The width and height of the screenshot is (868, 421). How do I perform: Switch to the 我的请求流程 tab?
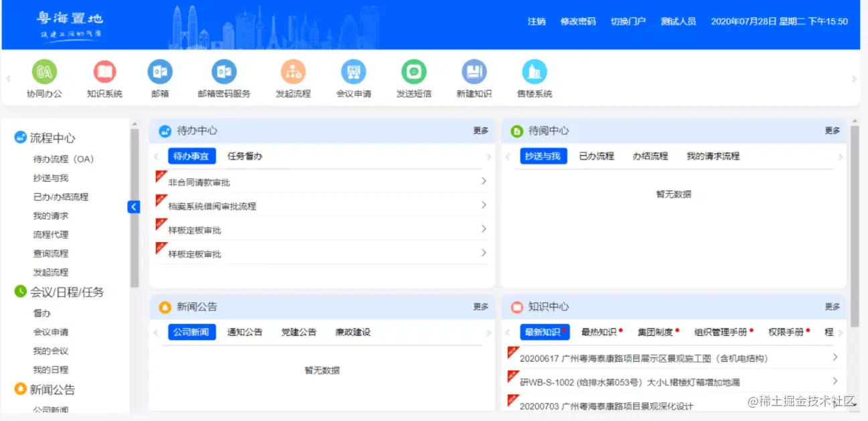pyautogui.click(x=713, y=156)
